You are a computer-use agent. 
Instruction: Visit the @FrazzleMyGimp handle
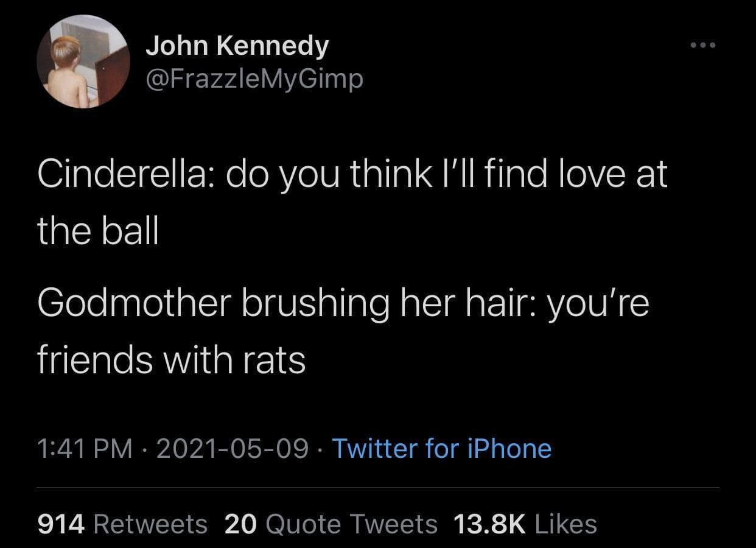pyautogui.click(x=254, y=78)
